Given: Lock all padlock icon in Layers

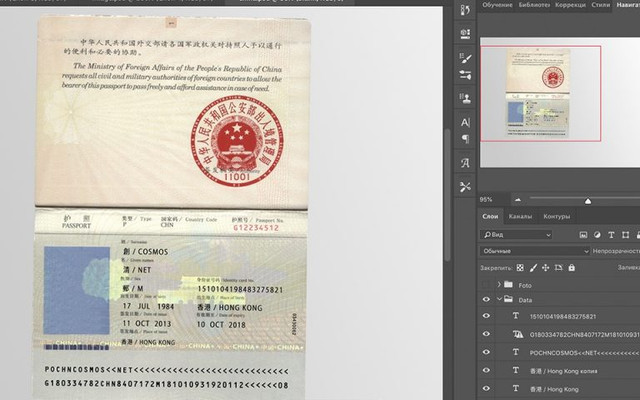Looking at the screenshot, I should tap(571, 268).
